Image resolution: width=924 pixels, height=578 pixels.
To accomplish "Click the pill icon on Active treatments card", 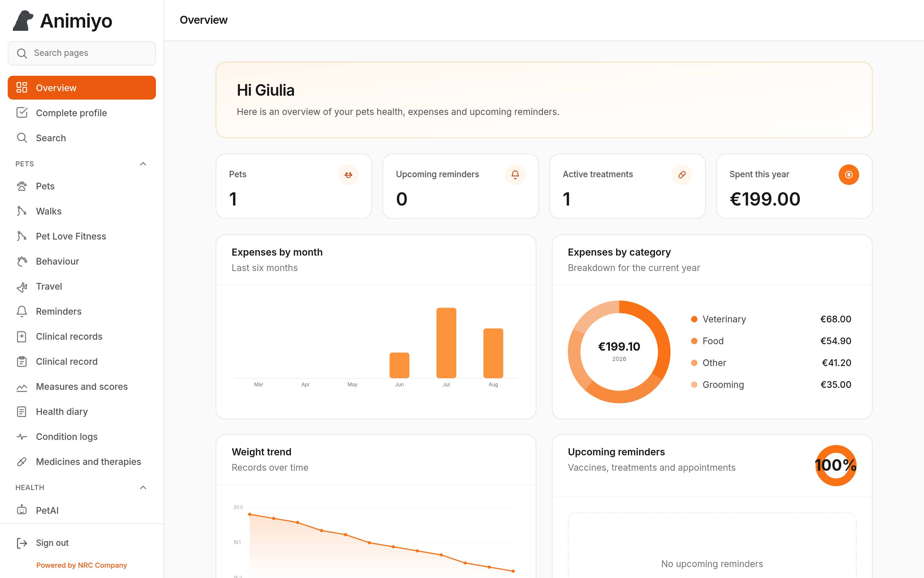I will (x=682, y=175).
